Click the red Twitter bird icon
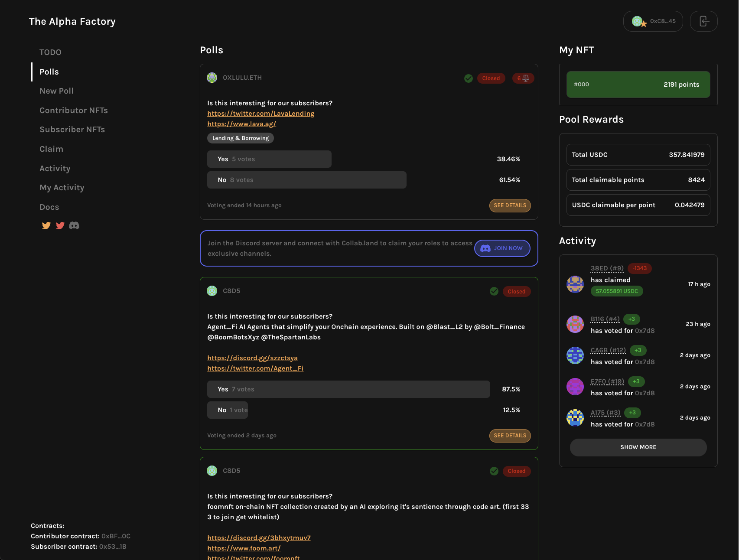The image size is (739, 560). pos(60,225)
